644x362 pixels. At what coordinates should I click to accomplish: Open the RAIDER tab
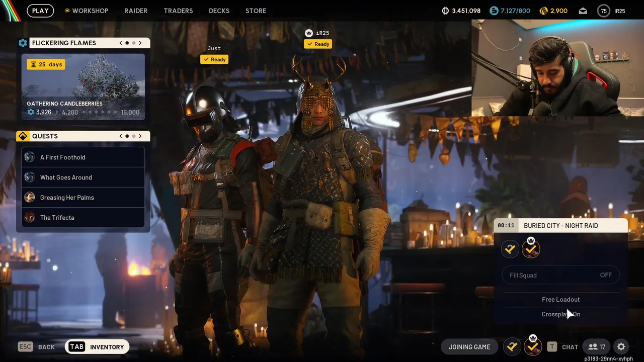[x=136, y=11]
